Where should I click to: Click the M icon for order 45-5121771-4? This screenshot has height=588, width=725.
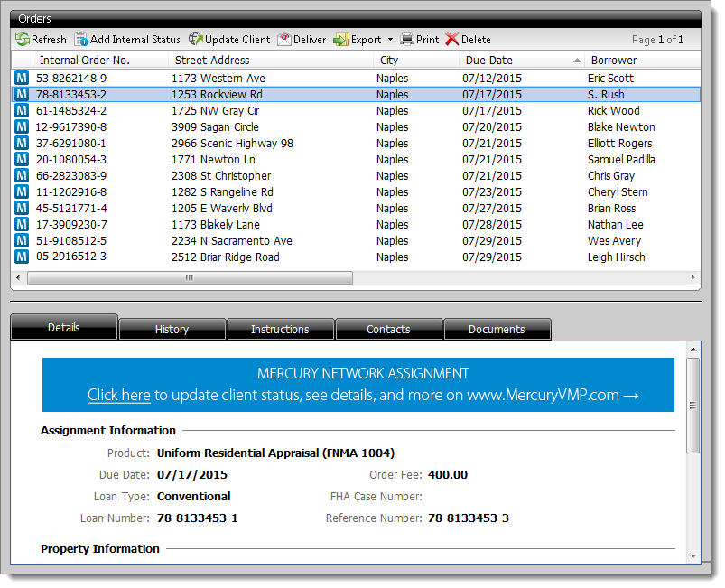pos(22,208)
